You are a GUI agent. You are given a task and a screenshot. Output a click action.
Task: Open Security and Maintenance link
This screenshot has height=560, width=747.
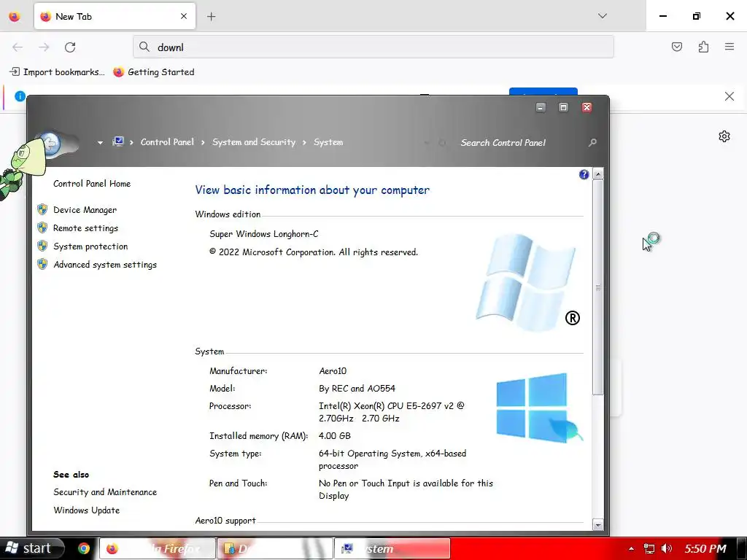point(105,492)
